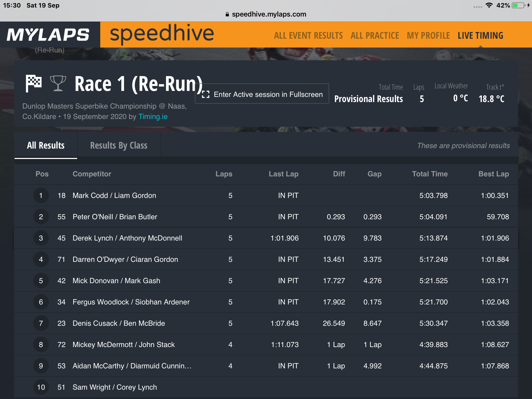The width and height of the screenshot is (532, 399).
Task: Select competitor Mickey McDermott / John Stack
Action: point(124,344)
